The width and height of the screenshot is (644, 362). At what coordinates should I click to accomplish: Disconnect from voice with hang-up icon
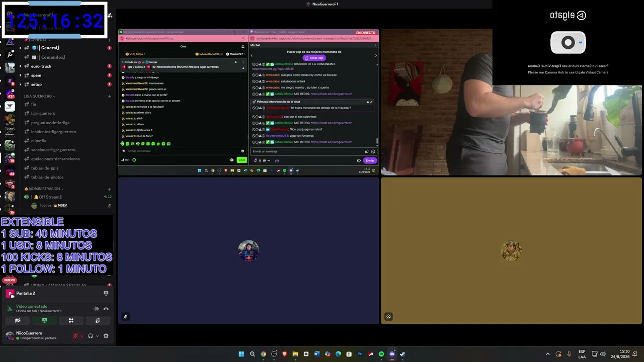point(106,309)
